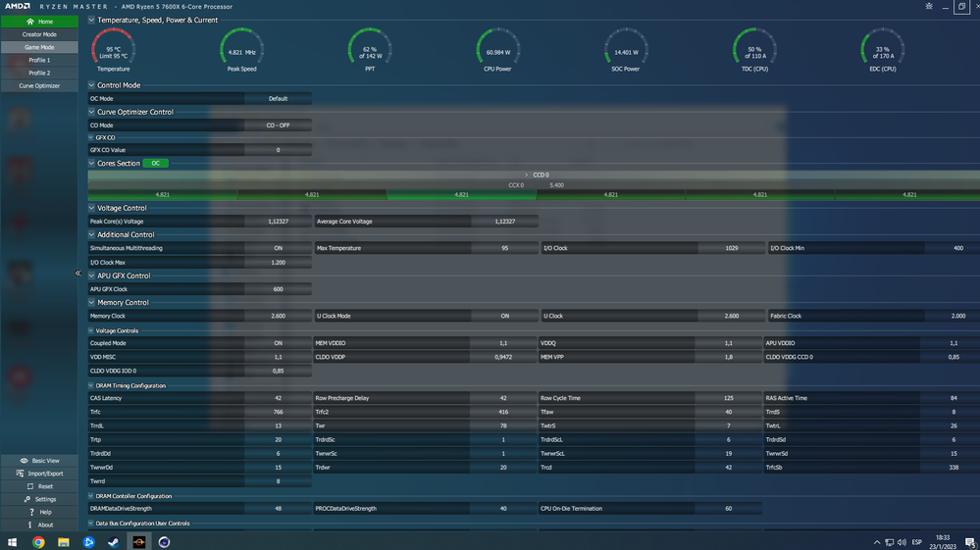
Task: Click Reset in the sidebar
Action: [x=39, y=486]
